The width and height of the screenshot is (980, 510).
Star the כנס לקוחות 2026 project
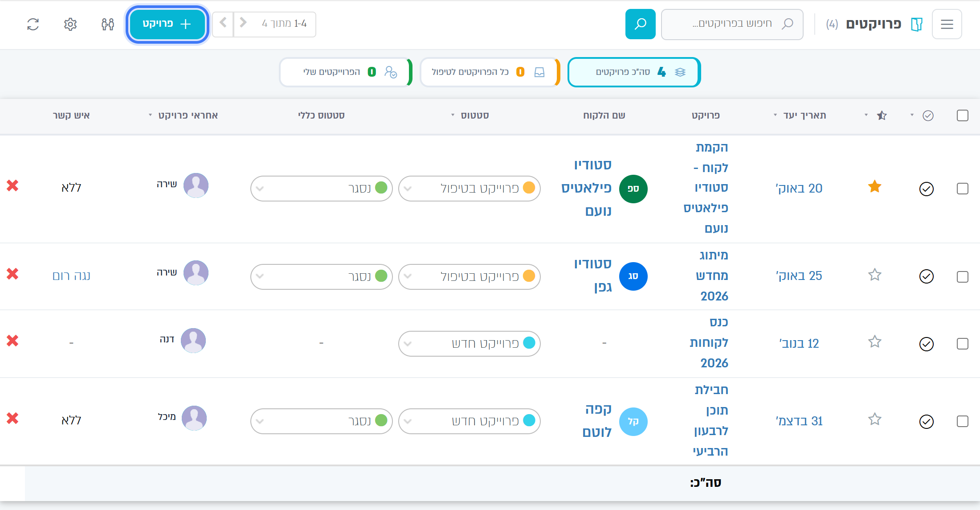pos(875,341)
